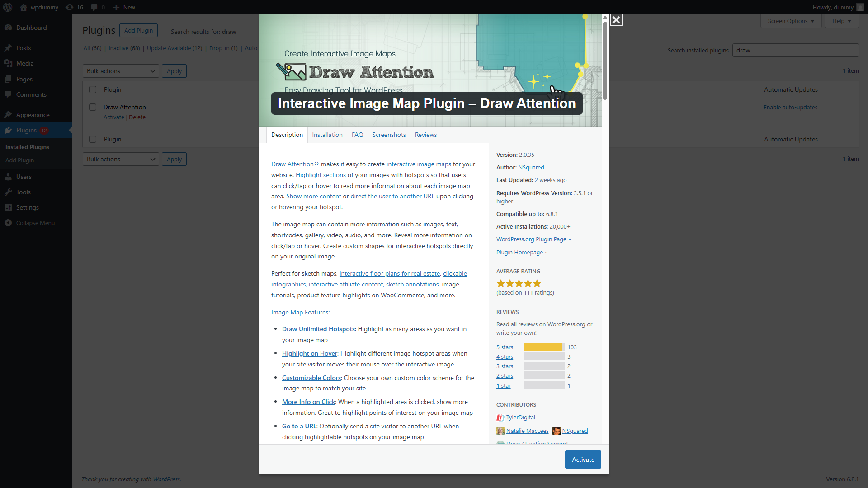Screen dimensions: 868x488
Task: Click NSquared contributor avatar
Action: pos(556,431)
